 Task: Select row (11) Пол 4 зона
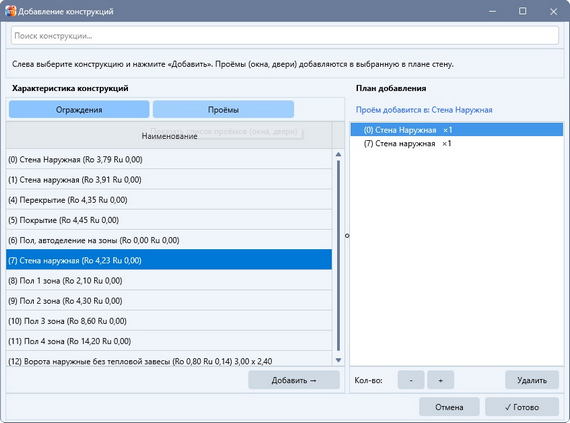click(169, 341)
